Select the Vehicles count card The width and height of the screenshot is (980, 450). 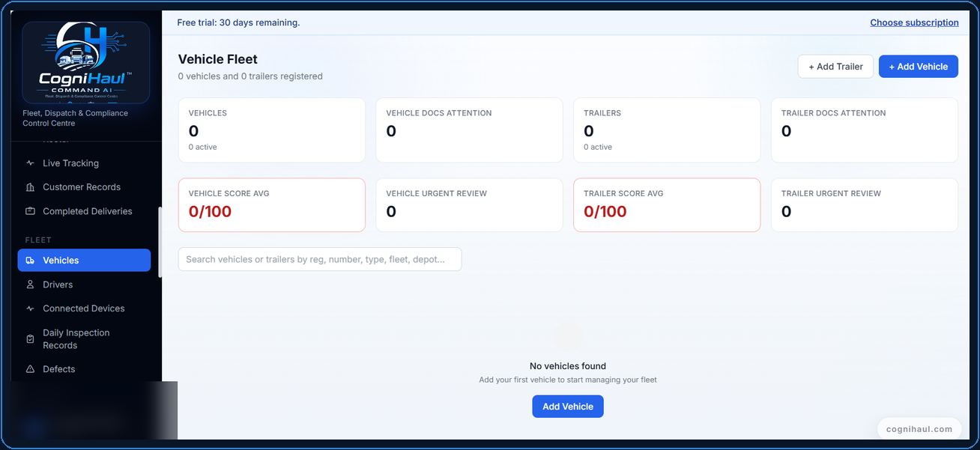pyautogui.click(x=272, y=130)
